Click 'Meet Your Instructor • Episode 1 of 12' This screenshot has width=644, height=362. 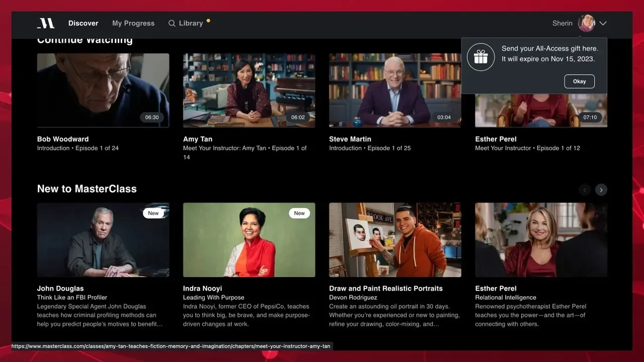(528, 148)
